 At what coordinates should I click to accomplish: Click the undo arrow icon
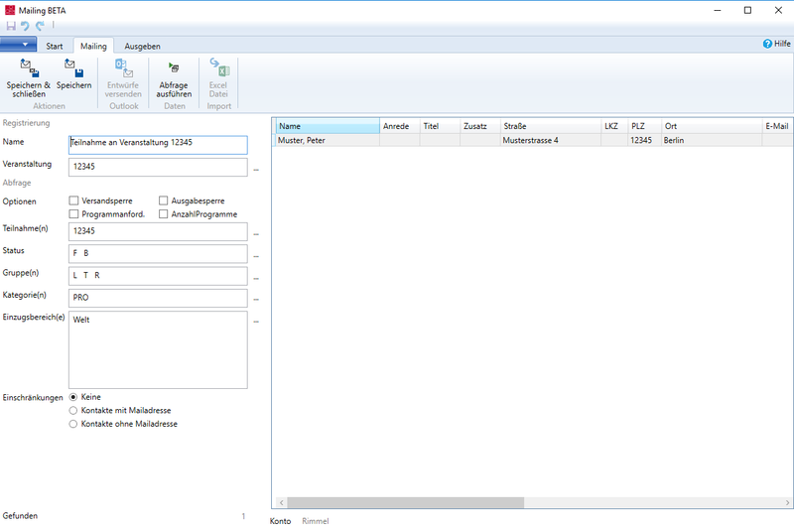[x=25, y=26]
